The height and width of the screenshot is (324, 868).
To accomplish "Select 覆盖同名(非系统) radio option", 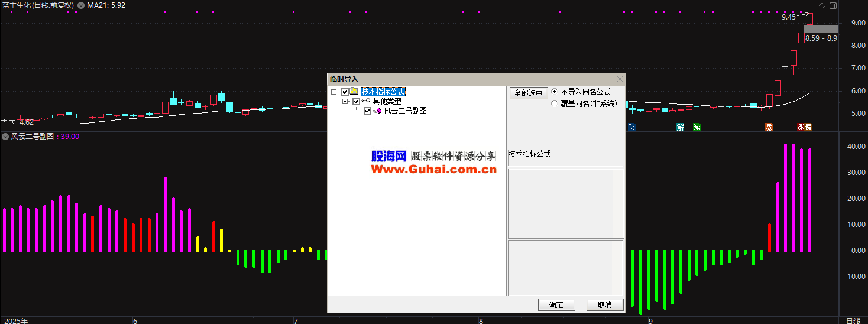I will point(554,103).
